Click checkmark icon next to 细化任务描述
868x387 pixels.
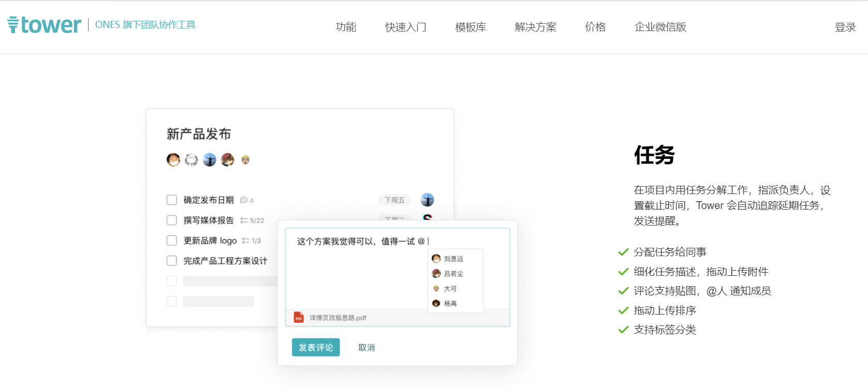coord(623,272)
